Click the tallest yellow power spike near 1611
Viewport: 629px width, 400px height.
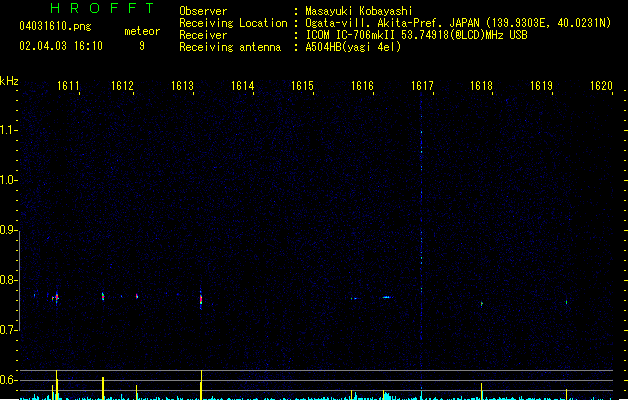pyautogui.click(x=57, y=384)
